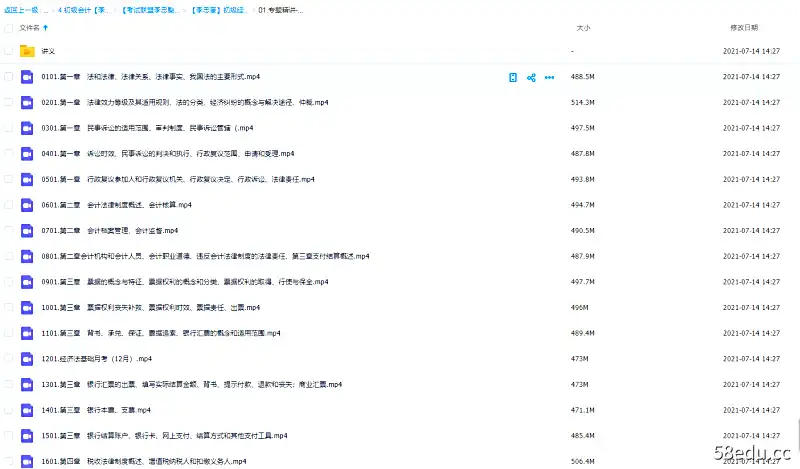Click the size value 496M
800x469 pixels.
[x=580, y=307]
